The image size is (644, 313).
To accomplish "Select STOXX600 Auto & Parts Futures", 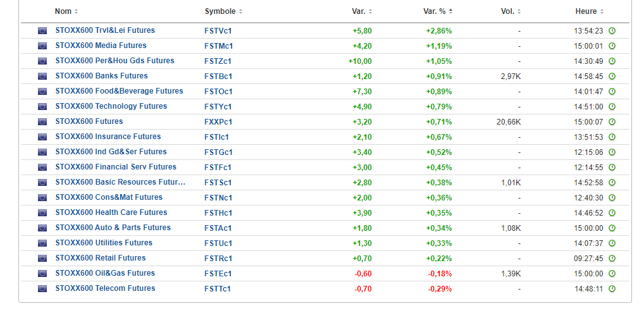I will pyautogui.click(x=113, y=228).
